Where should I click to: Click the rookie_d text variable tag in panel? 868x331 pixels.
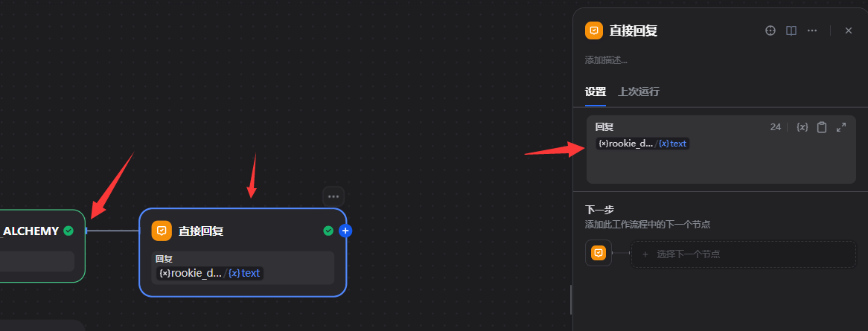[x=643, y=144]
